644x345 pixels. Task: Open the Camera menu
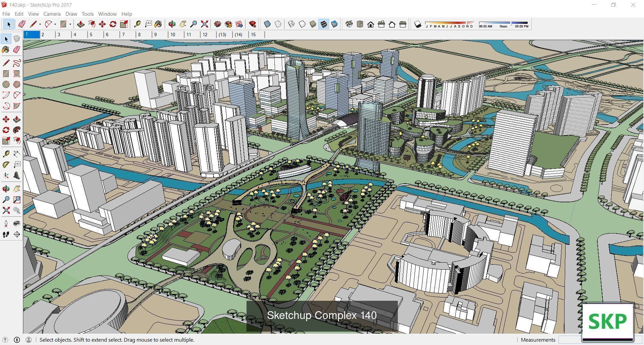pyautogui.click(x=52, y=14)
